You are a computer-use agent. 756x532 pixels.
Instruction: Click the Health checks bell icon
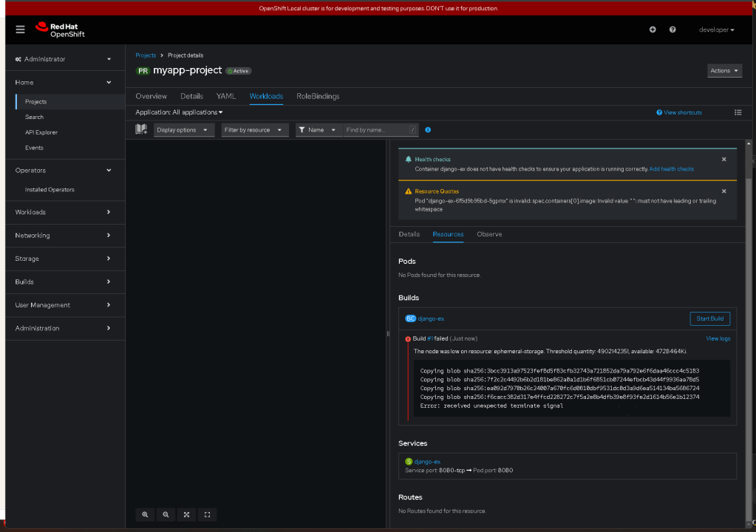(x=409, y=160)
